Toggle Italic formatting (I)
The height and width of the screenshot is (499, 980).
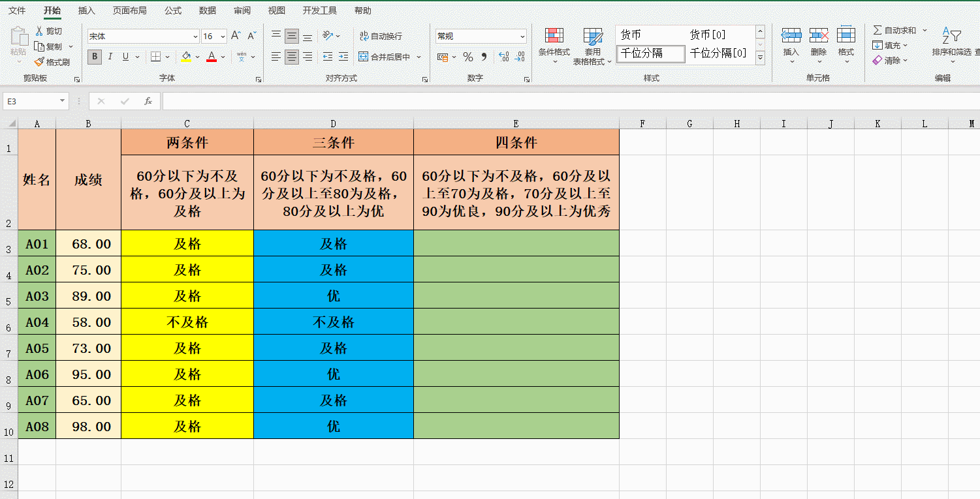110,57
